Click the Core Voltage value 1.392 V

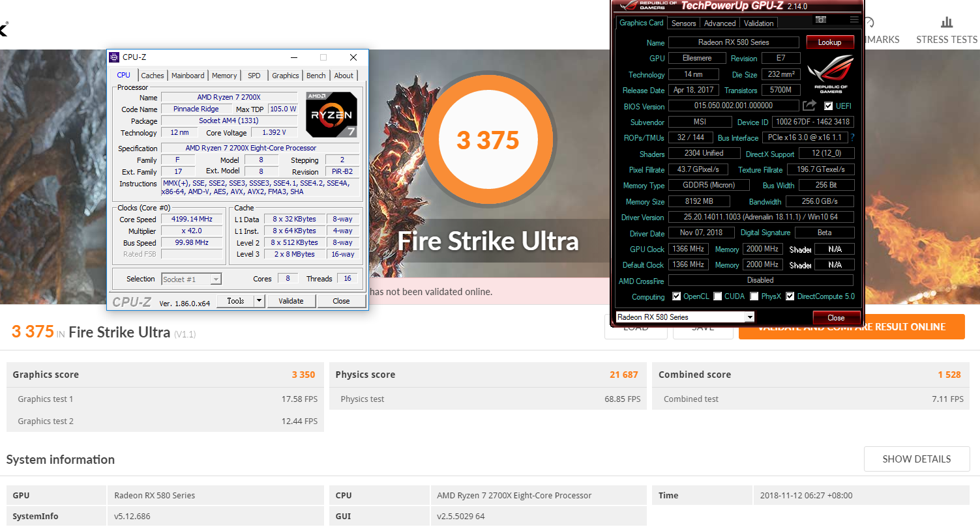274,133
